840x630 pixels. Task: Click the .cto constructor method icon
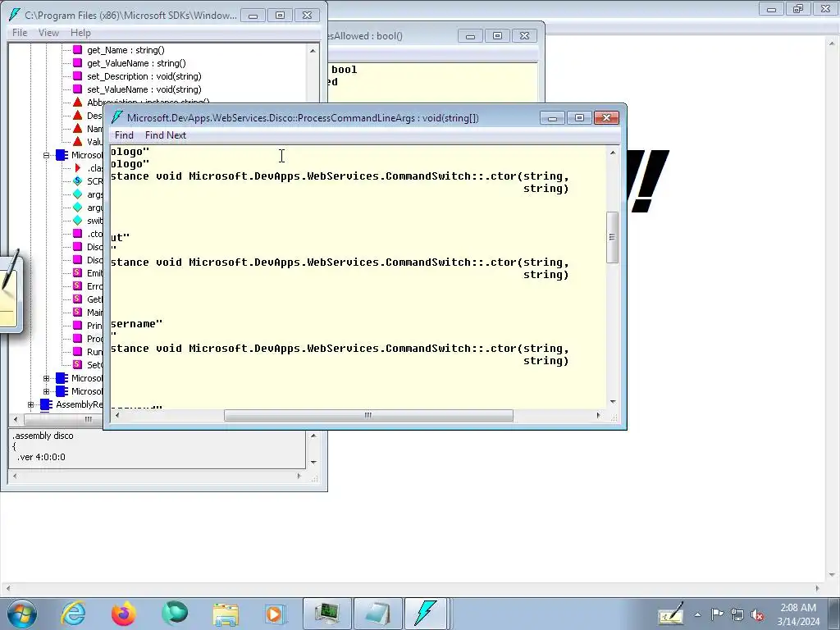(78, 234)
